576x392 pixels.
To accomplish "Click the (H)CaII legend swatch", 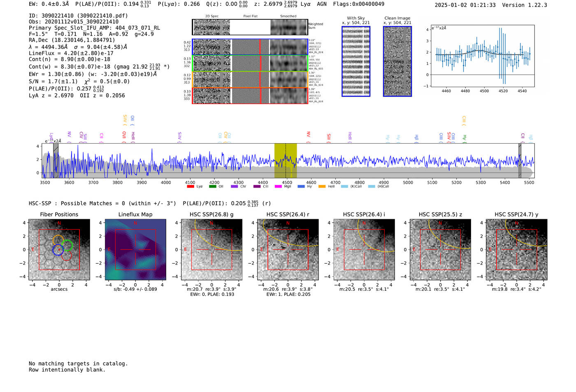I will (372, 186).
